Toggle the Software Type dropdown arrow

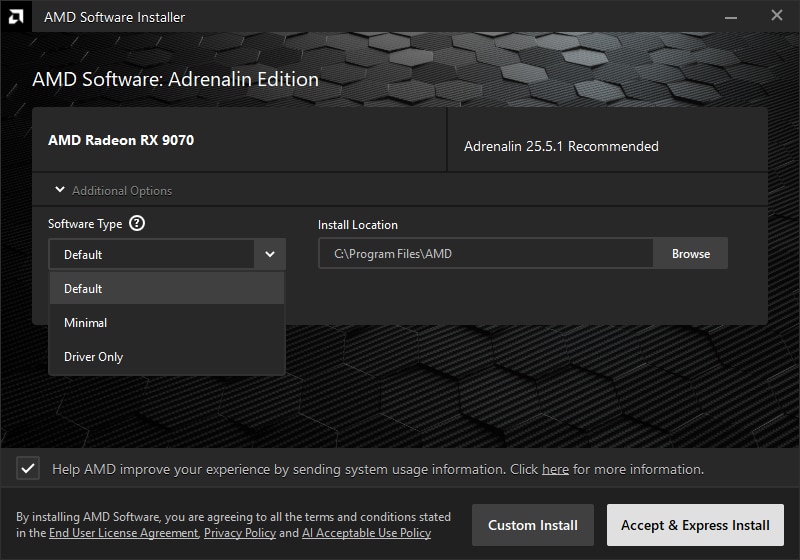coord(270,254)
